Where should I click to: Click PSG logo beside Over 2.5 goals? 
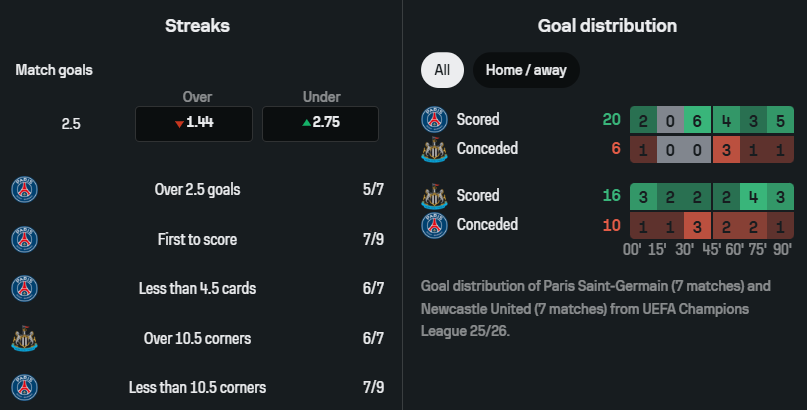tap(24, 189)
